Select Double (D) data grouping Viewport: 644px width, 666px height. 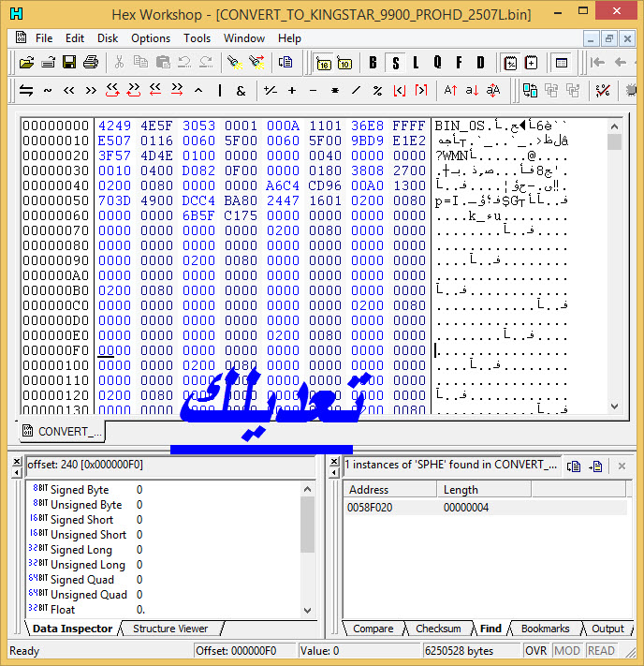point(480,63)
